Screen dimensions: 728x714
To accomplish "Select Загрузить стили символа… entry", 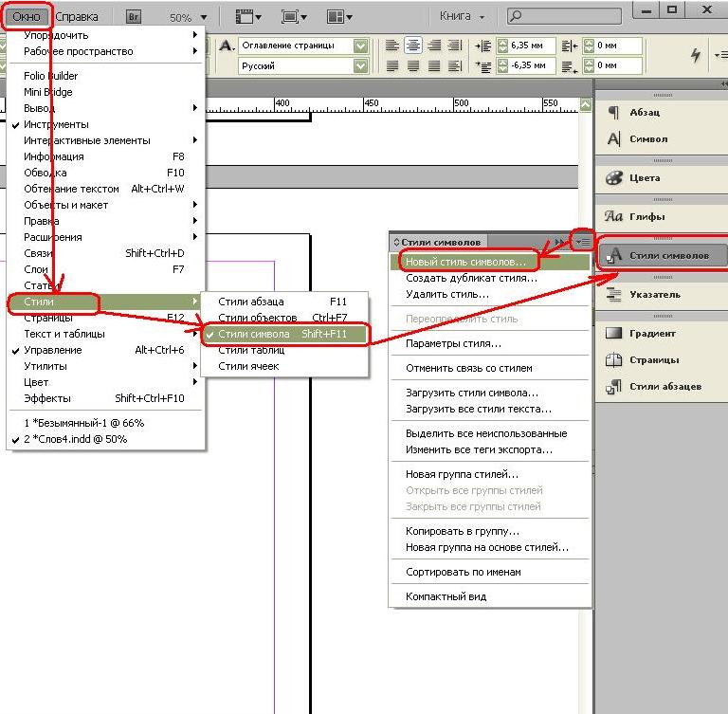I will coord(490,393).
